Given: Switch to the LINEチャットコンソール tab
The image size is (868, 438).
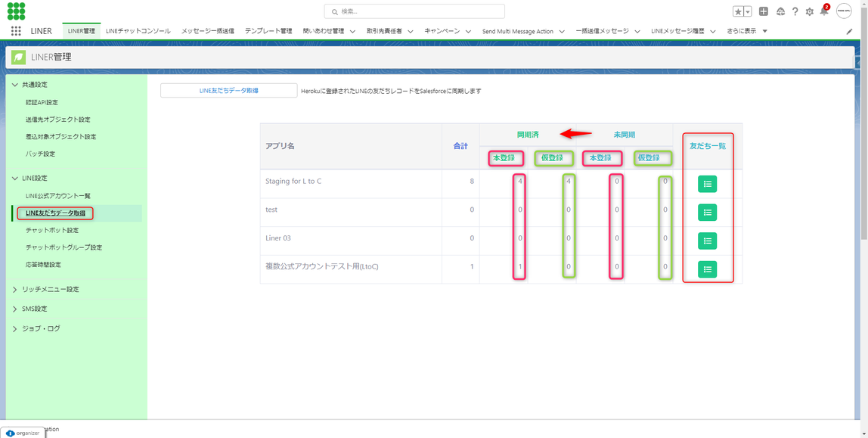Looking at the screenshot, I should click(x=138, y=31).
